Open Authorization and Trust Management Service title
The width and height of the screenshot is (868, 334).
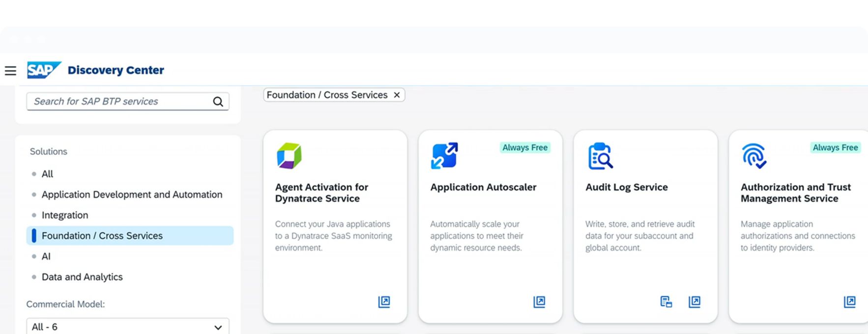tap(796, 193)
